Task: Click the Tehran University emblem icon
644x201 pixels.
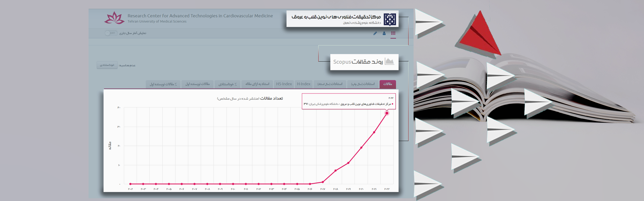Action: tap(390, 19)
